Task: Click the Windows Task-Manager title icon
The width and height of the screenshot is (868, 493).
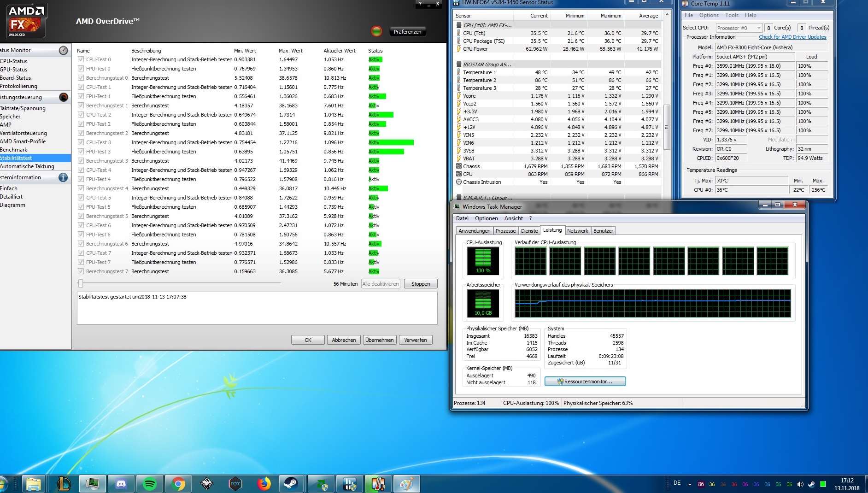Action: (x=457, y=206)
